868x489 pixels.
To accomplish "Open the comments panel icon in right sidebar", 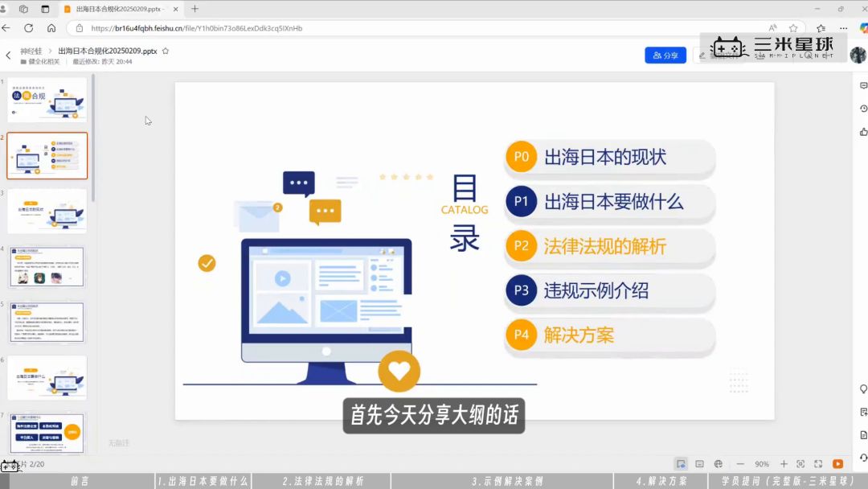I will click(863, 85).
